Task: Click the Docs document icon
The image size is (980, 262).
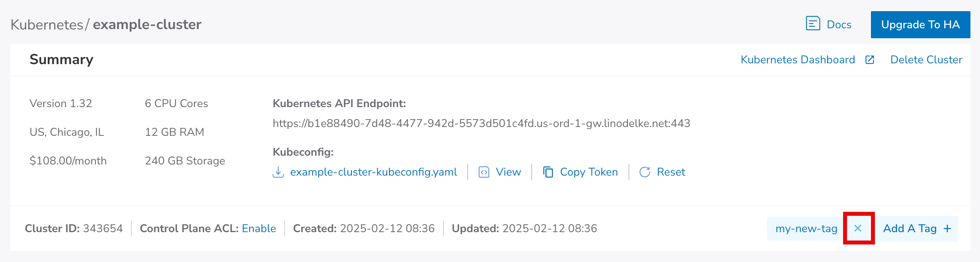Action: pos(812,23)
